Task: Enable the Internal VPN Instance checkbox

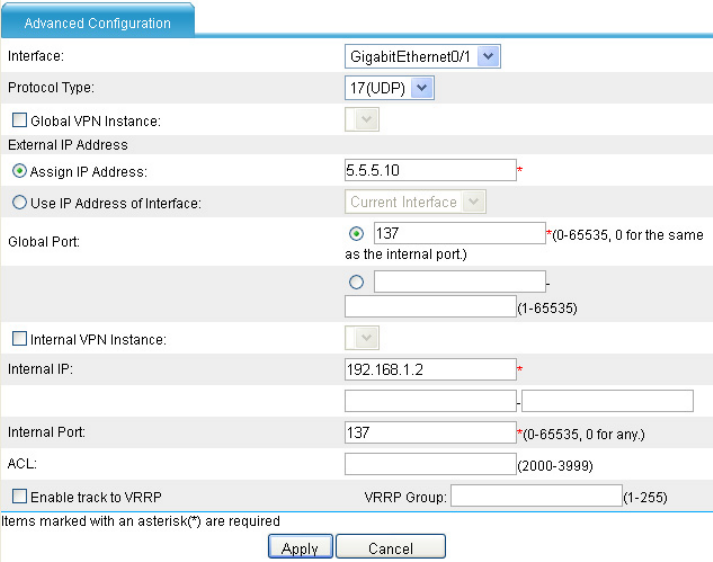Action: coord(19,338)
